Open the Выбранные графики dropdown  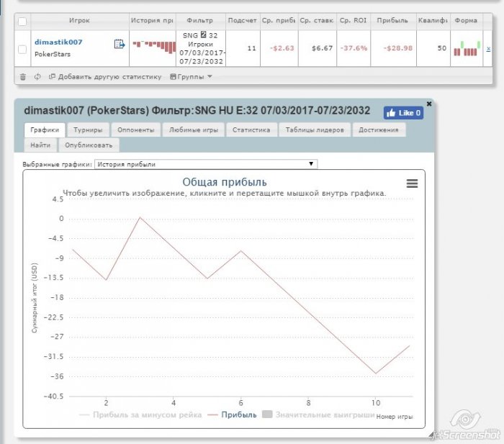coord(206,164)
